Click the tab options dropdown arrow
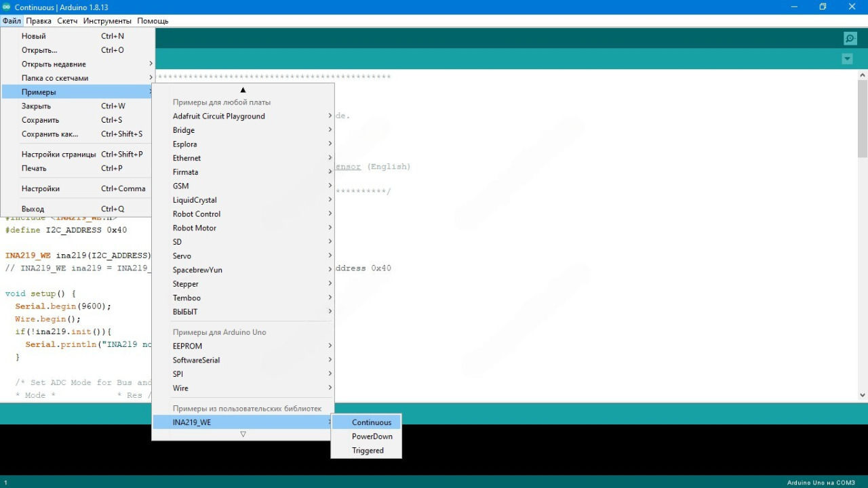 point(847,59)
